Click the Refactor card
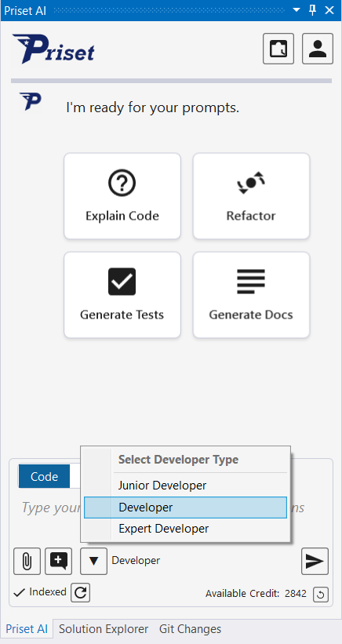 (251, 196)
